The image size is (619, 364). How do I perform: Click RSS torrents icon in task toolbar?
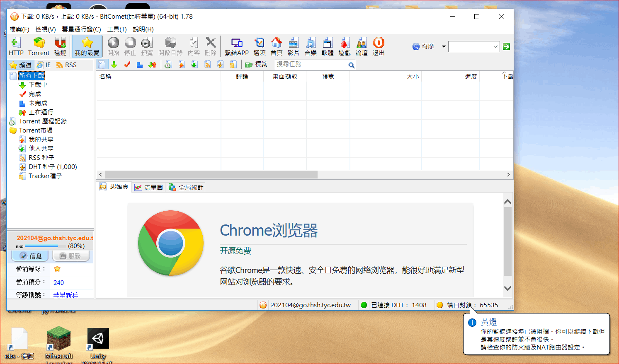tap(207, 65)
